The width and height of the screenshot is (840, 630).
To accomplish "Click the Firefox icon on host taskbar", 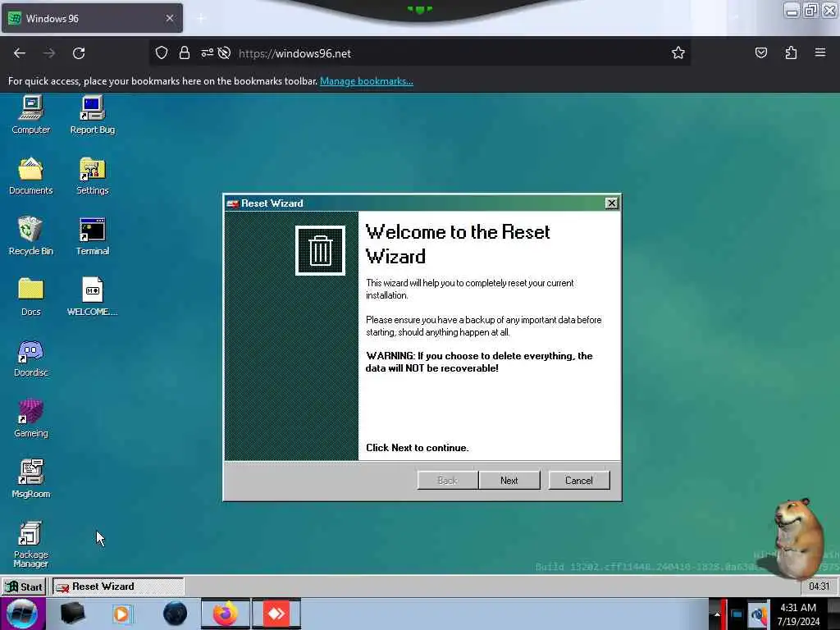I will click(226, 614).
